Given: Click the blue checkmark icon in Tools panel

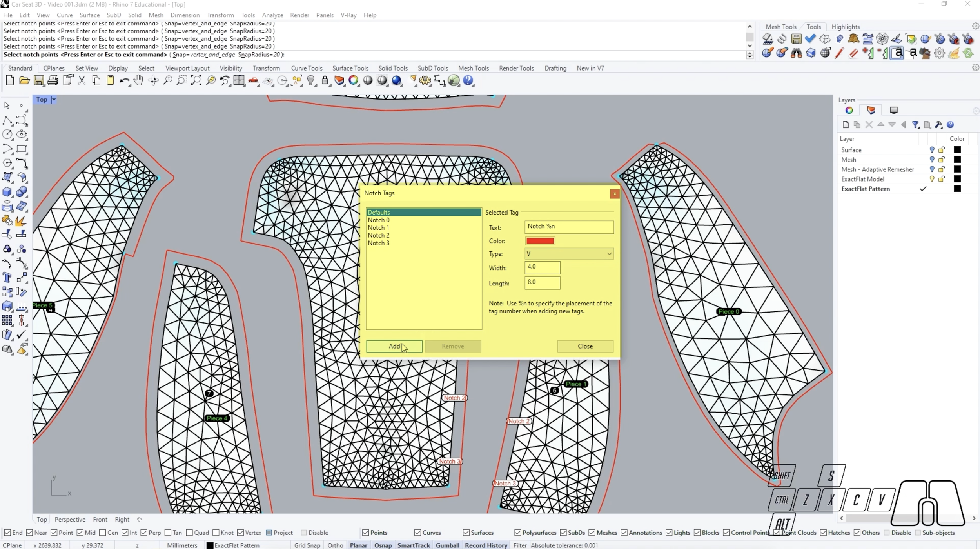Looking at the screenshot, I should pyautogui.click(x=810, y=38).
